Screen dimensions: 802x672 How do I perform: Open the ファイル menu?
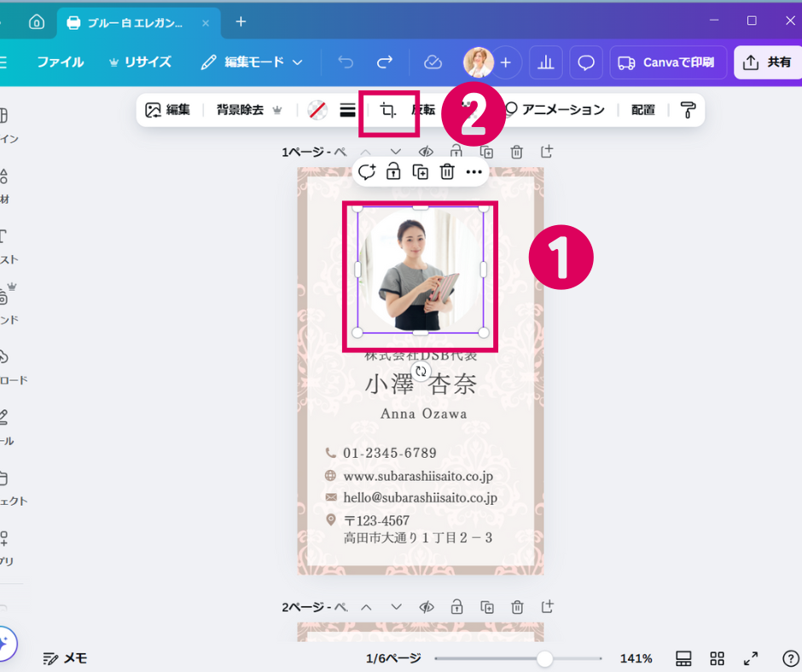[60, 62]
